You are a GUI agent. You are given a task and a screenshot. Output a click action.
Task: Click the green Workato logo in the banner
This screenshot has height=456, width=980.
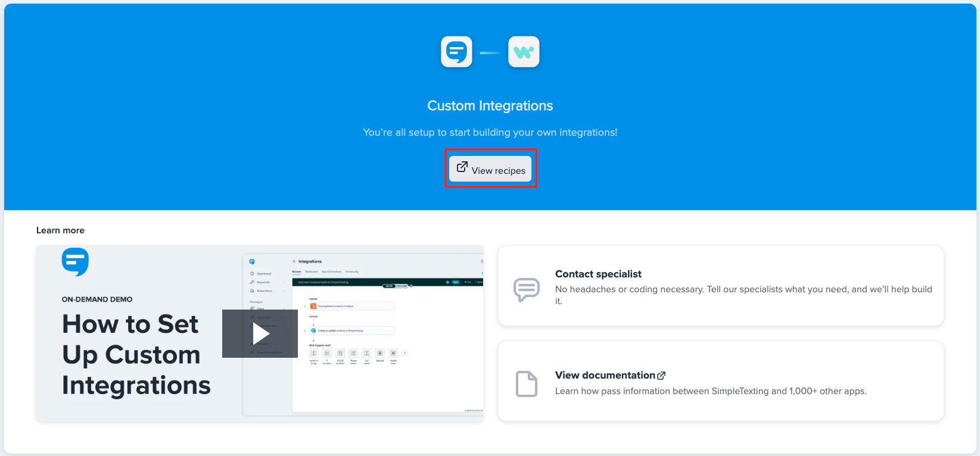524,52
